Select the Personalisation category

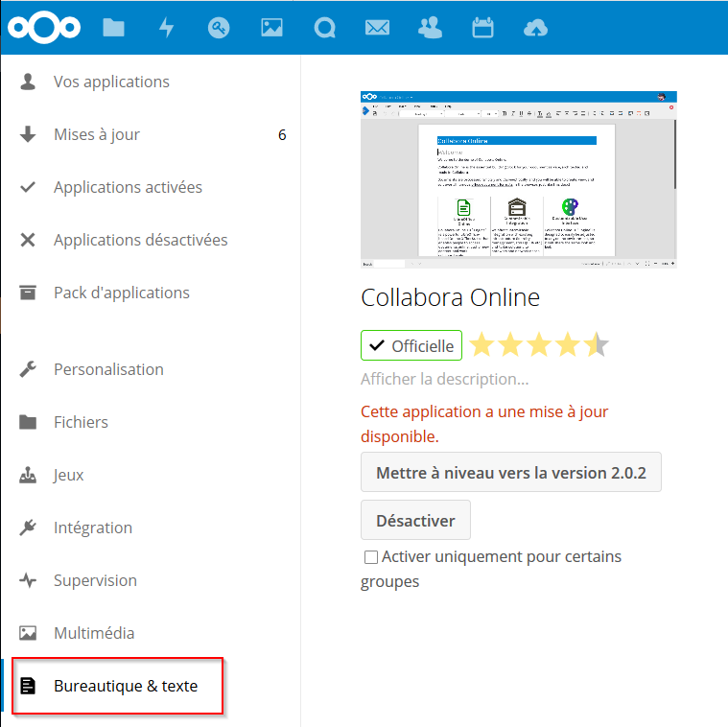point(151,369)
